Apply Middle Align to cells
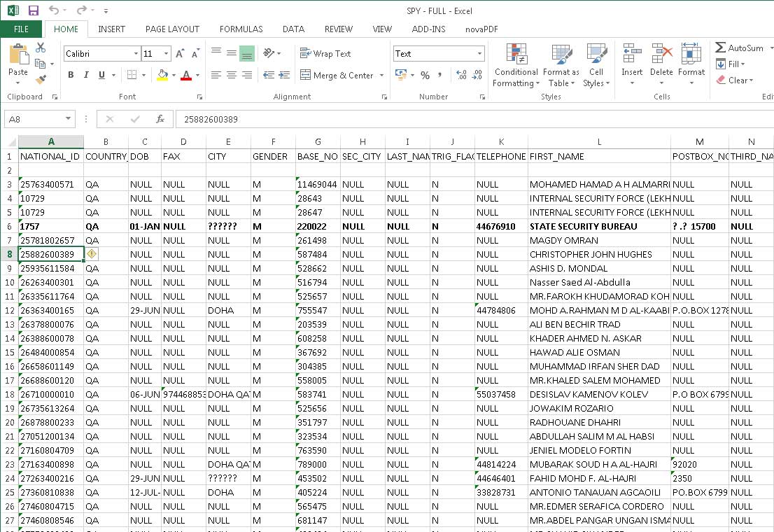This screenshot has width=774, height=532. coord(231,53)
